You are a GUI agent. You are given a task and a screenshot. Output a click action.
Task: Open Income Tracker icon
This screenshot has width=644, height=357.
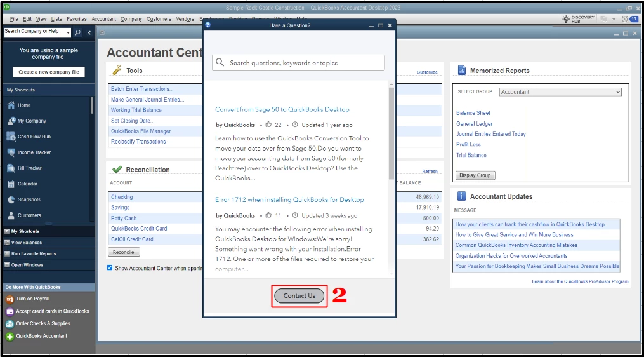tap(11, 152)
